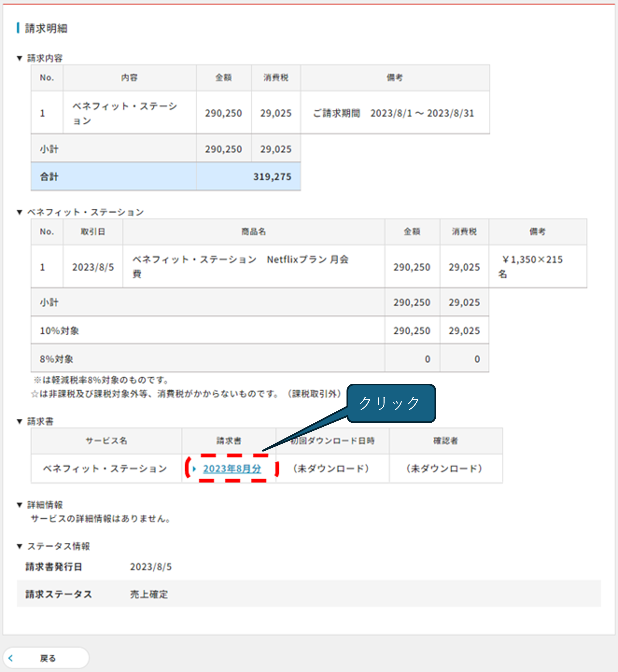
Task: Click the 10%対象 row label
Action: point(59,331)
